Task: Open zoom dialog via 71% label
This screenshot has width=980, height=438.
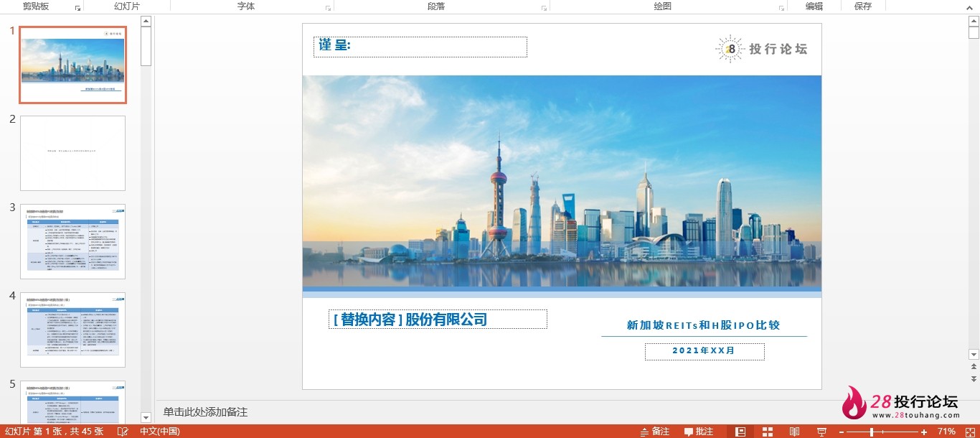Action: tap(946, 432)
